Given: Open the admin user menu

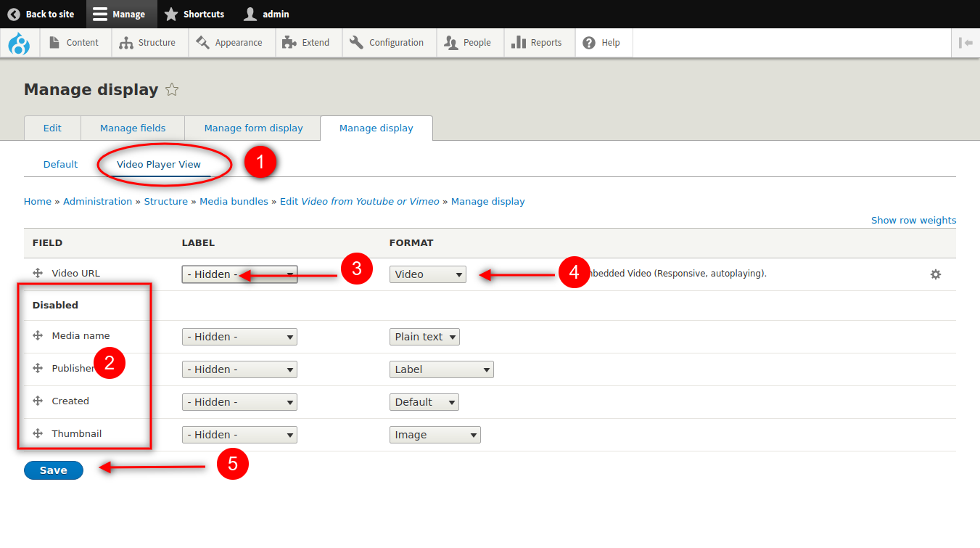Looking at the screenshot, I should pos(266,14).
